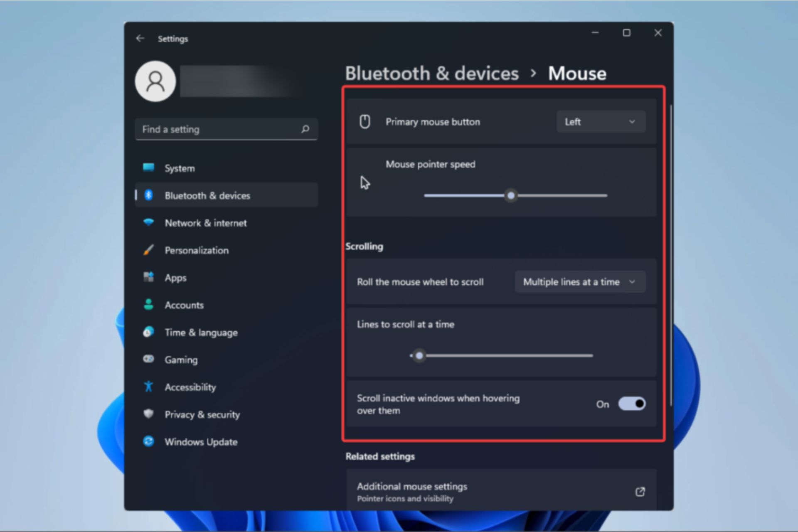Screen dimensions: 798x532
Task: Click the pointer cursor icon by pointer speed
Action: (x=365, y=183)
